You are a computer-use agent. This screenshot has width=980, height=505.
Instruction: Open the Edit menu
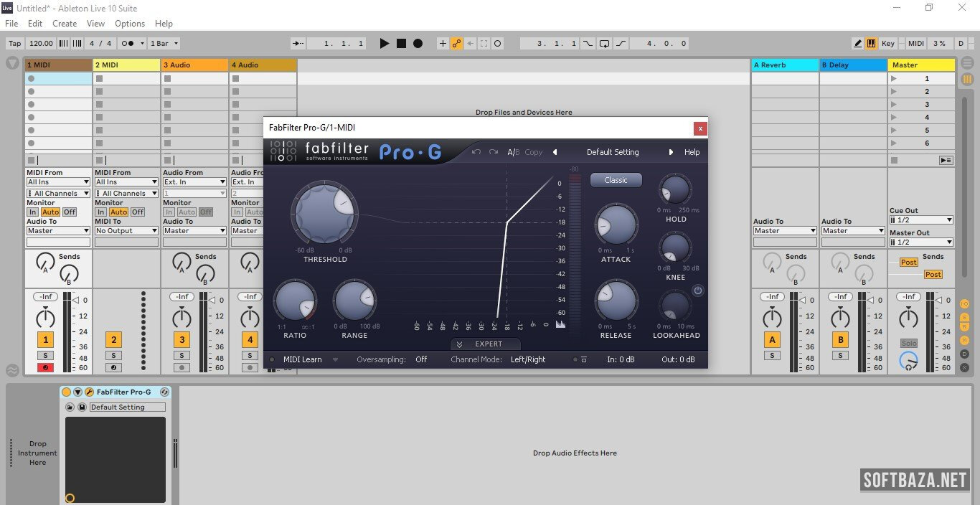(35, 24)
